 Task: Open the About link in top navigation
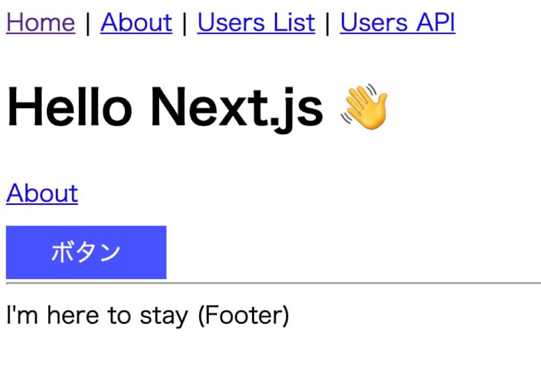point(136,23)
